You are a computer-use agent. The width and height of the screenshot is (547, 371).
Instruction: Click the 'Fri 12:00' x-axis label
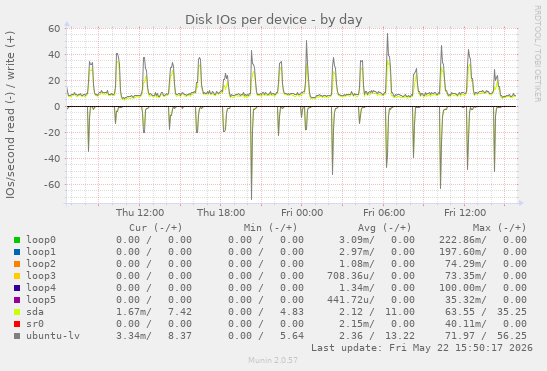pos(465,213)
